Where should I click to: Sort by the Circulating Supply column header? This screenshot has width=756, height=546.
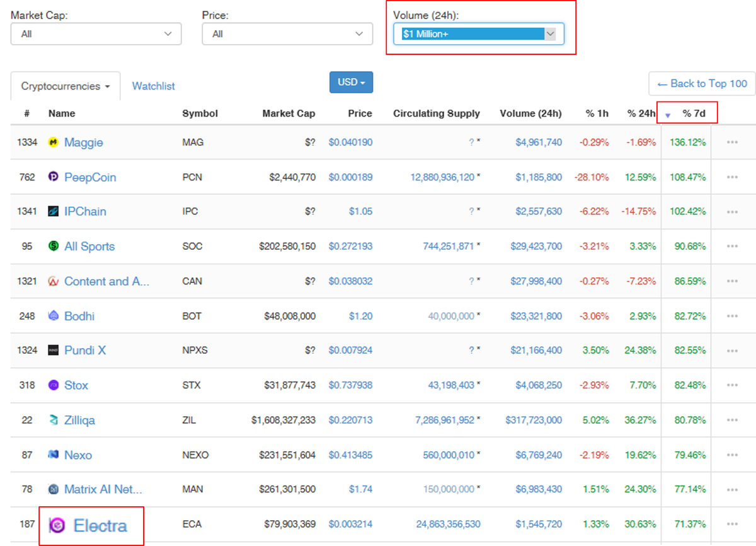pos(437,113)
